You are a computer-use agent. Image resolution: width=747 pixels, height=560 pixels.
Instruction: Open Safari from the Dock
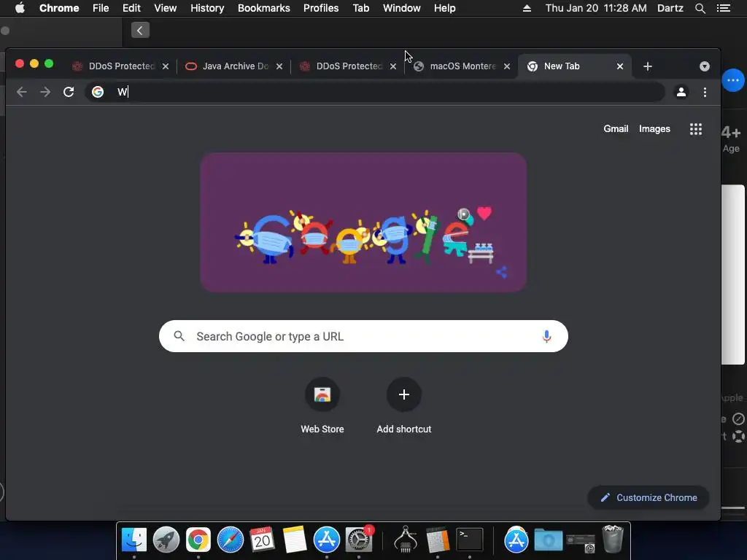[230, 540]
